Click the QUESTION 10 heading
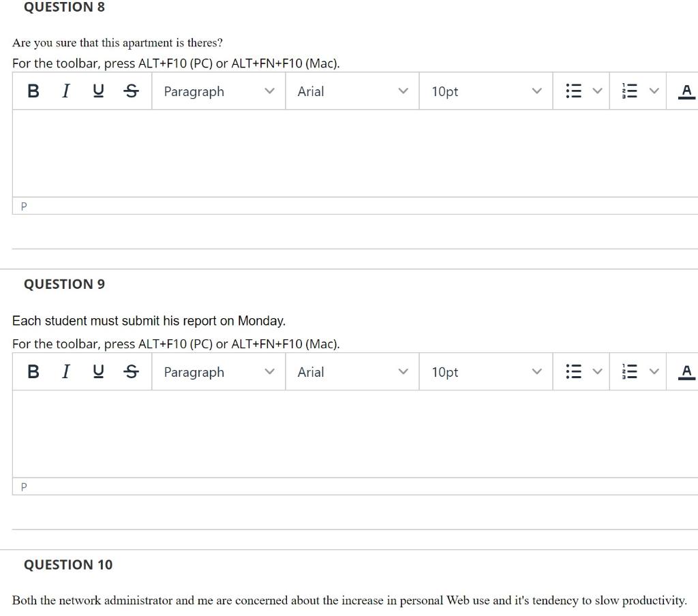 (68, 564)
